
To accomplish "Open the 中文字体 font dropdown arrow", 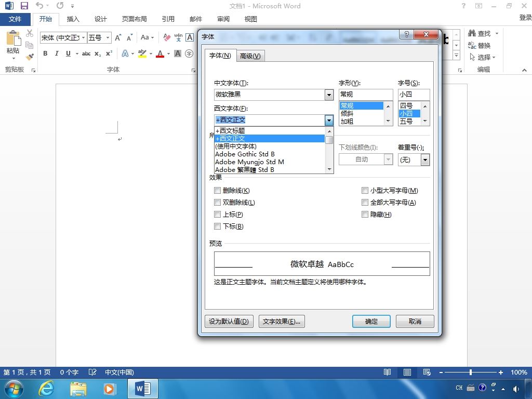I will 329,95.
